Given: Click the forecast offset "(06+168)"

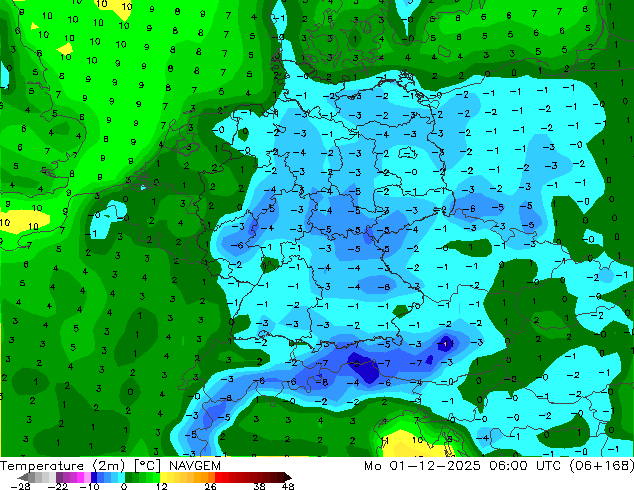Looking at the screenshot, I should 602,466.
